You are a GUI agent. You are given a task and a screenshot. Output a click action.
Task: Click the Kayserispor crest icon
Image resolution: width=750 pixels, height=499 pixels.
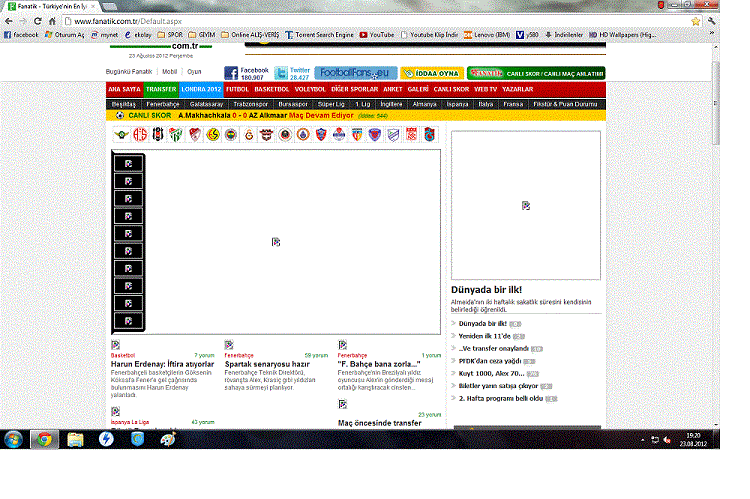357,134
